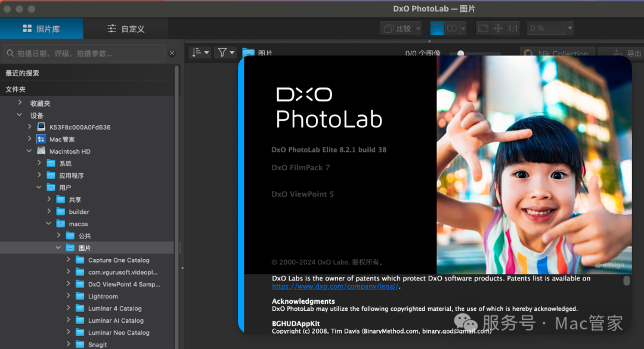This screenshot has width=644, height=349.
Task: Expand the 系统 folder
Action: (x=39, y=163)
